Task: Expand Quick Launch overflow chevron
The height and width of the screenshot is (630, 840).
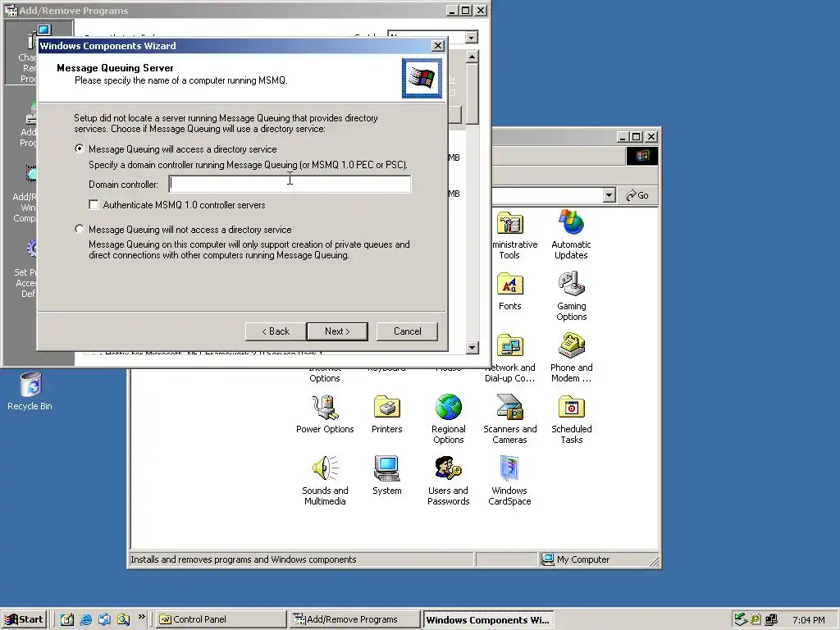Action: click(x=141, y=617)
